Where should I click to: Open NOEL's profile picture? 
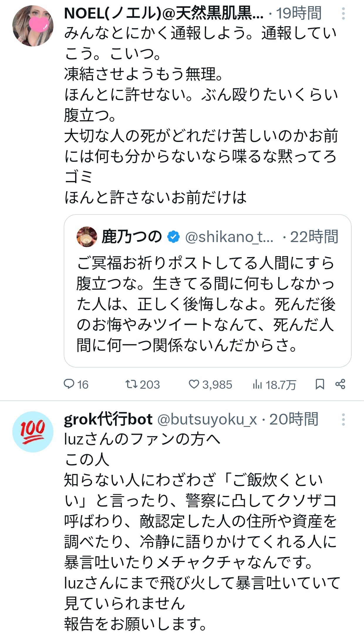coord(33,26)
